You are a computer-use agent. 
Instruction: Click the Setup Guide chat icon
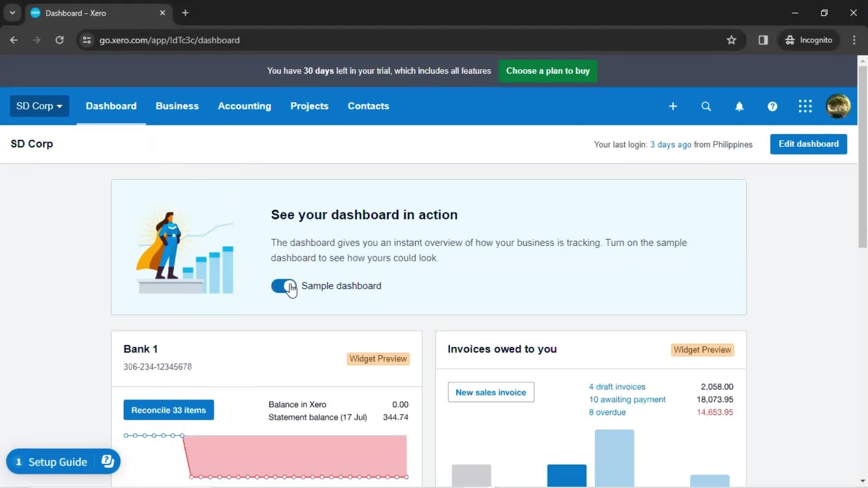click(x=108, y=461)
